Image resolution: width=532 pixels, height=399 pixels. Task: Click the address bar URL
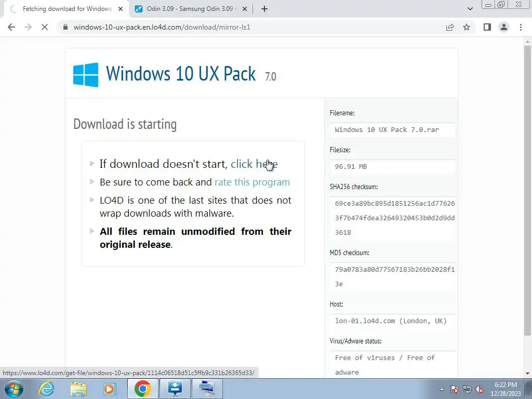coord(162,27)
